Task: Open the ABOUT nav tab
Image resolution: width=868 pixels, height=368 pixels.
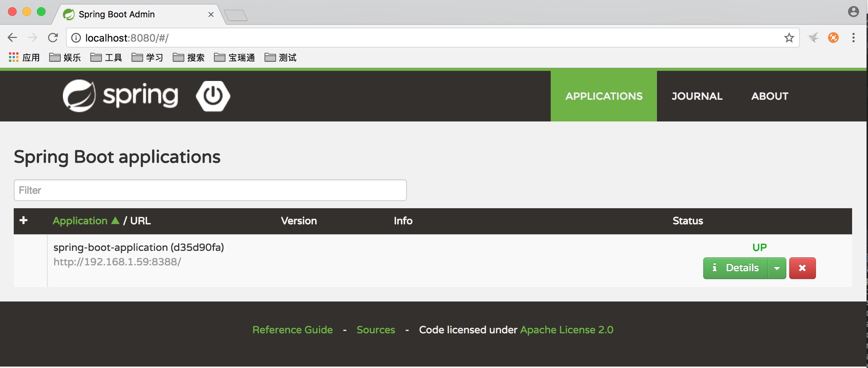Action: point(770,96)
